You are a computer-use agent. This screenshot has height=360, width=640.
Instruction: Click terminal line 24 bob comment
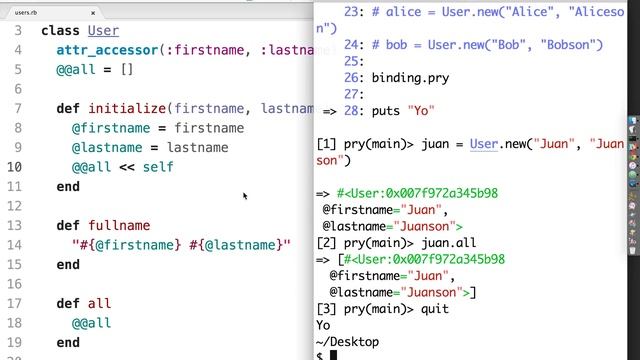click(473, 45)
